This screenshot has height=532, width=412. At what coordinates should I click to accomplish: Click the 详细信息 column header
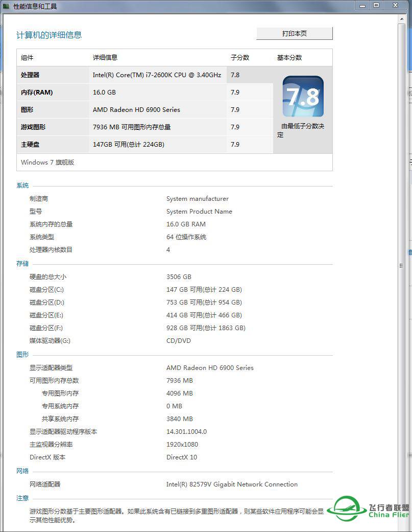(x=105, y=57)
